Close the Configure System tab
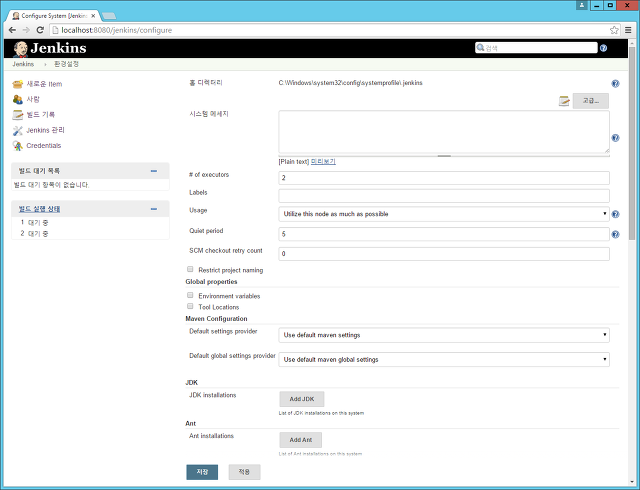Viewport: 640px width, 490px height. [93, 16]
